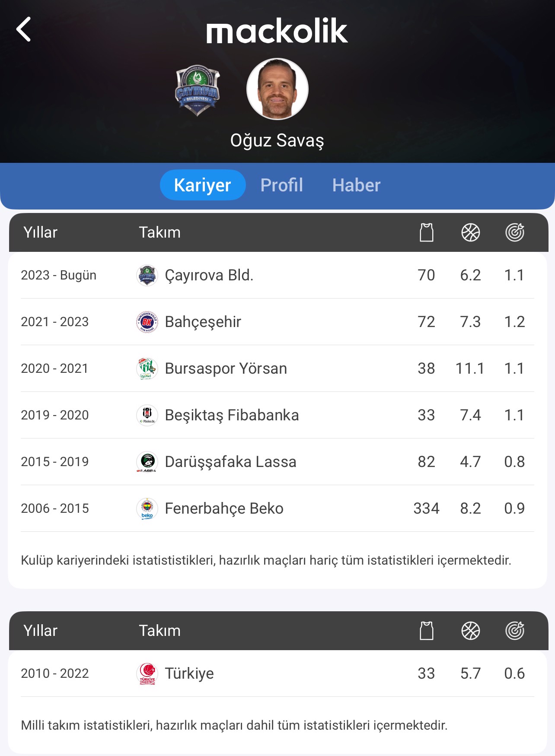Tap target accuracy icon in club table header

515,232
